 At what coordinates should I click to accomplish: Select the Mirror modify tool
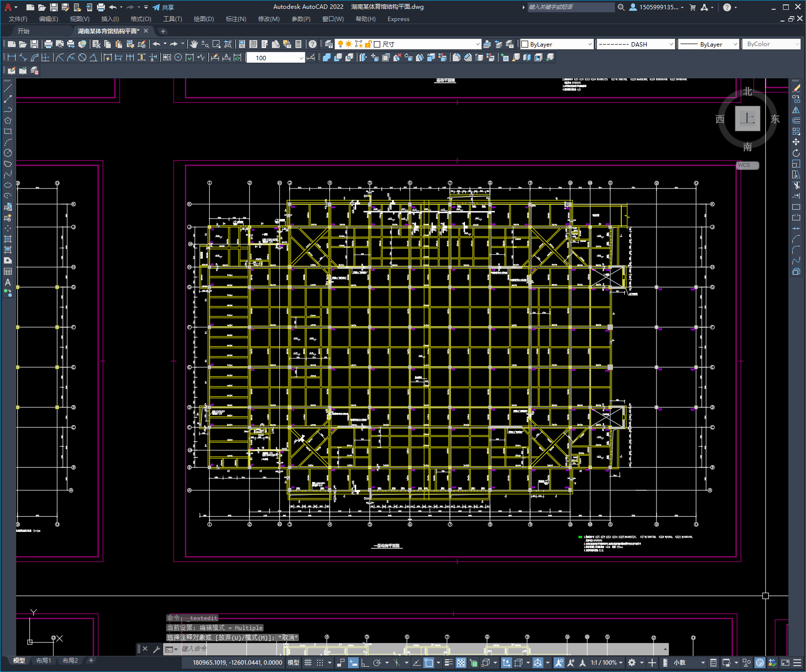point(796,110)
